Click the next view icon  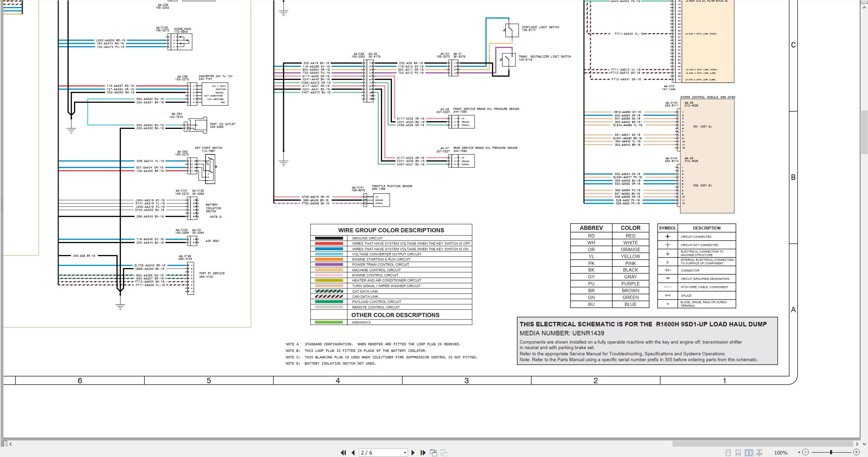click(444, 453)
